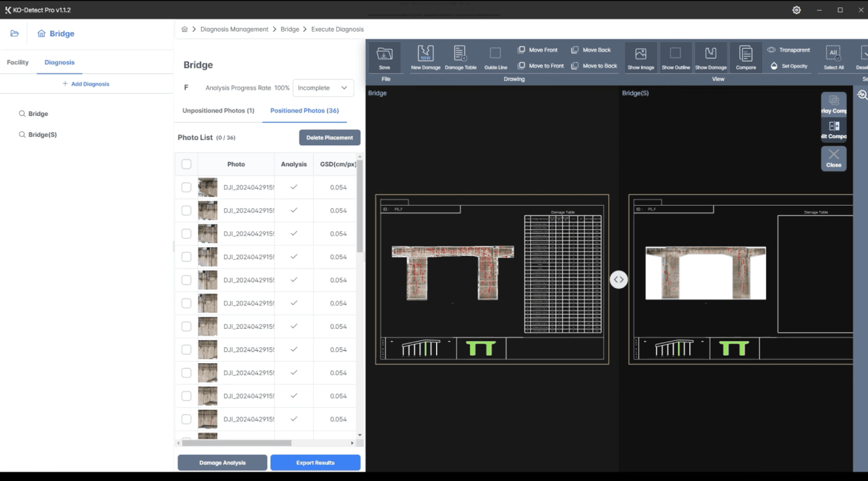868x481 pixels.
Task: Click the compare divider arrows handle
Action: 619,279
